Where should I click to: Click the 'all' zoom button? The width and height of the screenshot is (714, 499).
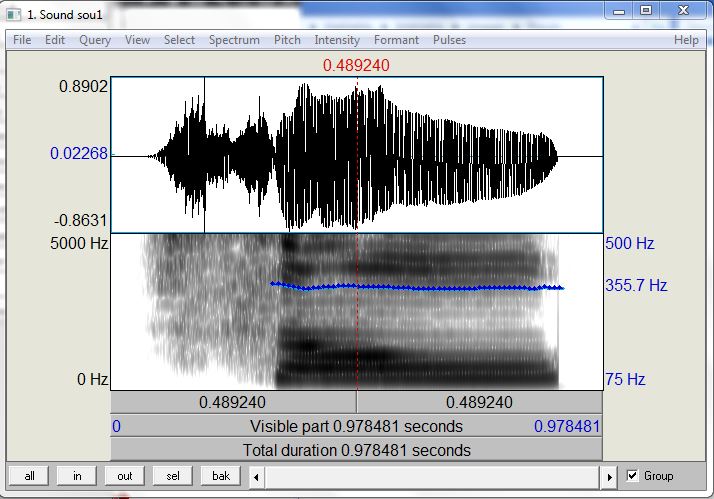pos(29,476)
